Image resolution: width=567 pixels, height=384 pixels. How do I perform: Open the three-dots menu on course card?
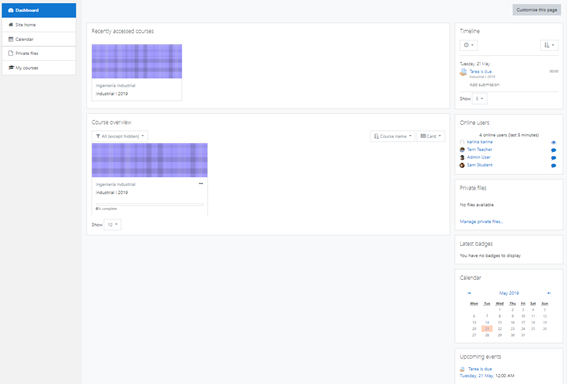(201, 184)
